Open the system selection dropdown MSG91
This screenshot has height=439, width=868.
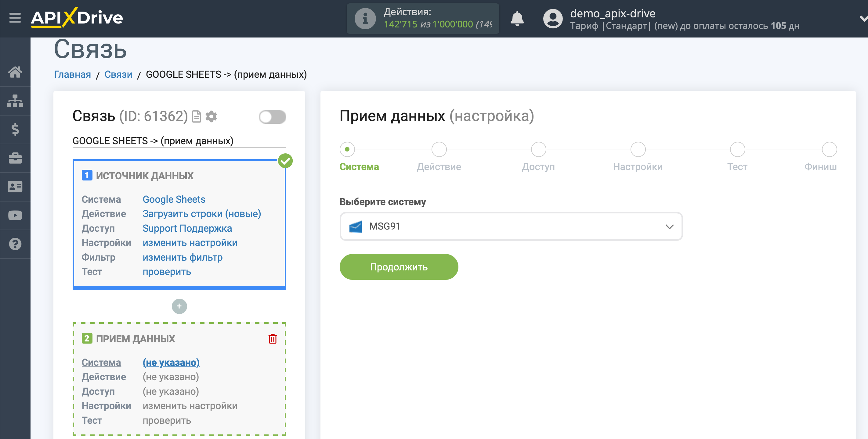click(511, 226)
